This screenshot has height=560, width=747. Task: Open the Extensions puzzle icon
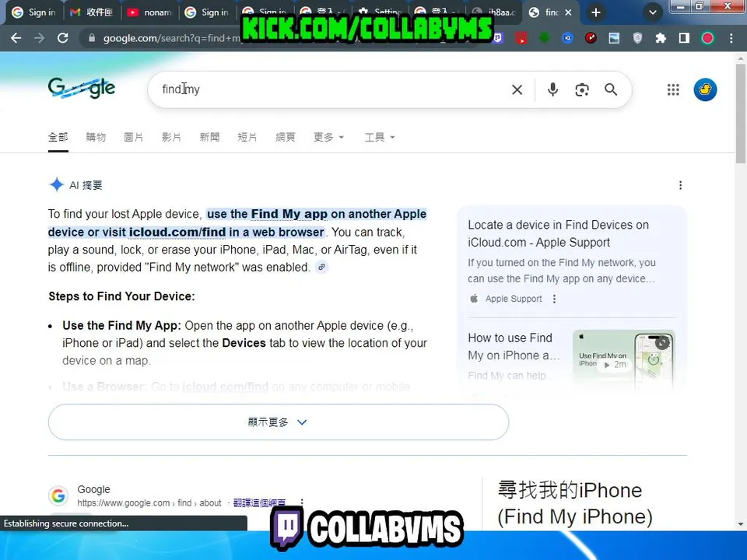point(661,38)
